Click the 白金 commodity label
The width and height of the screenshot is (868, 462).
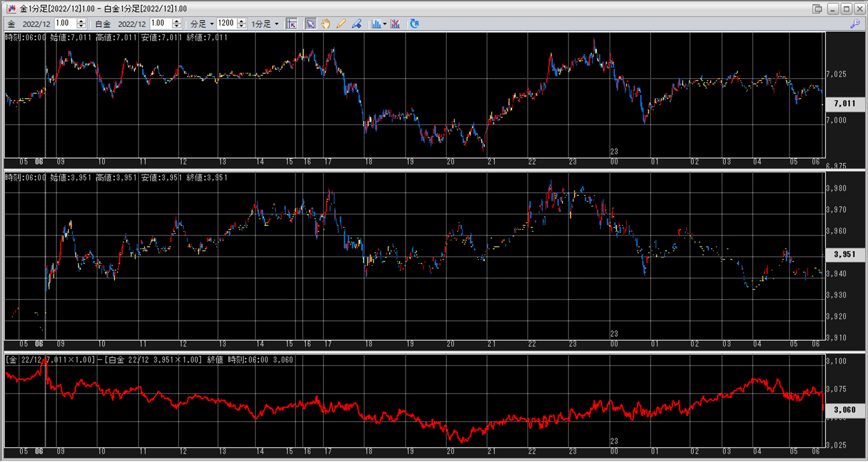tap(103, 24)
